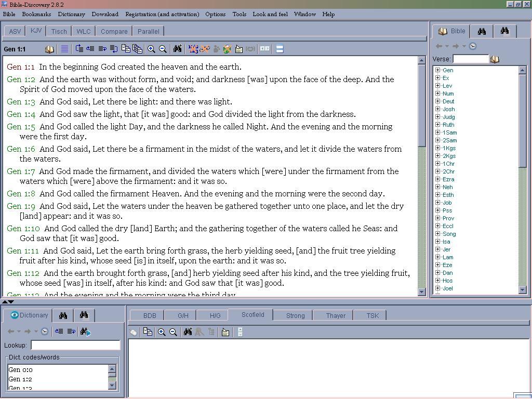Screen dimensions: 532x399
Task: Click into the Lookup input field
Action: (x=75, y=345)
